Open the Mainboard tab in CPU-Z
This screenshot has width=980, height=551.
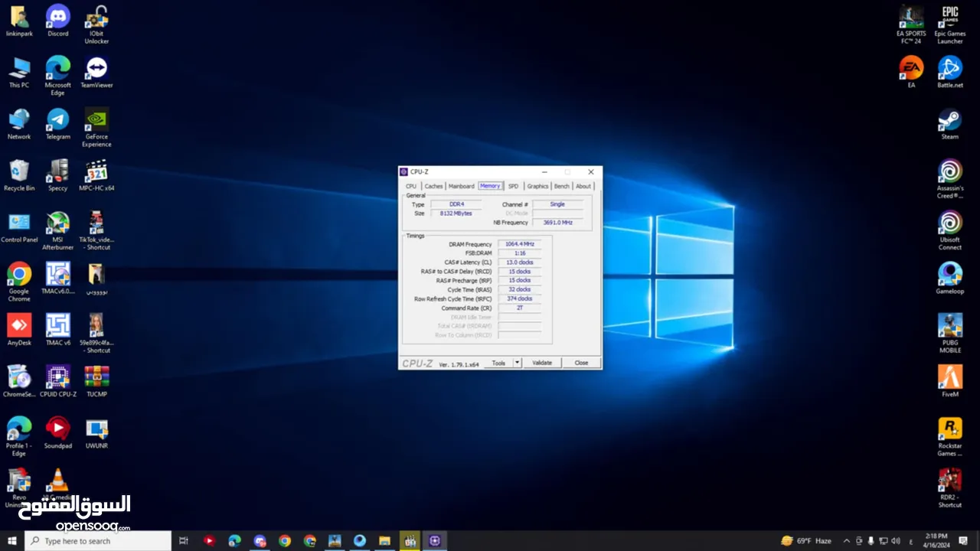(462, 186)
